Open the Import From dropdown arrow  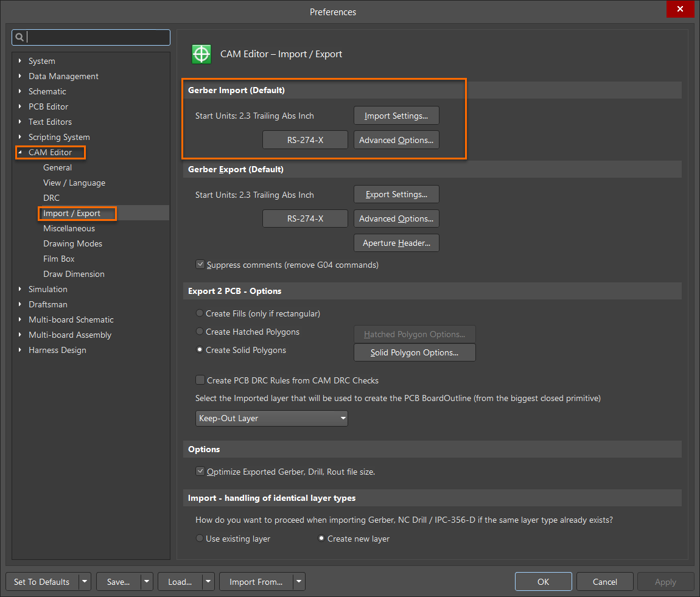[x=299, y=582]
